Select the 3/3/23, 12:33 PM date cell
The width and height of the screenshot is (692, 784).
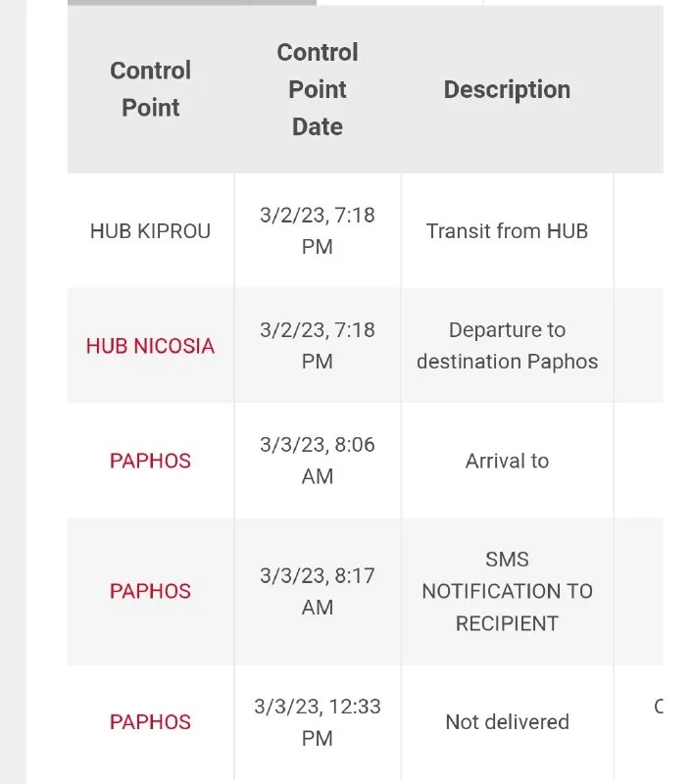point(317,722)
